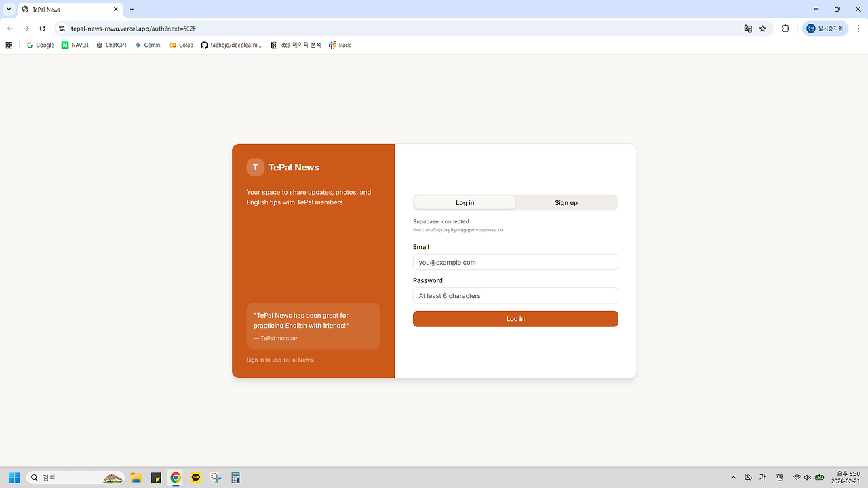Click the 'Your space to share updates' description

click(309, 197)
